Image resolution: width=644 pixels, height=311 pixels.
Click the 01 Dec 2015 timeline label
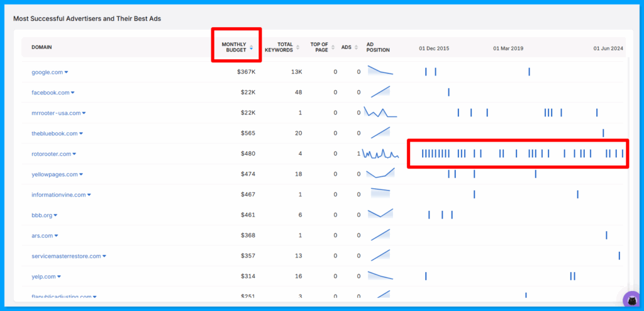point(434,48)
